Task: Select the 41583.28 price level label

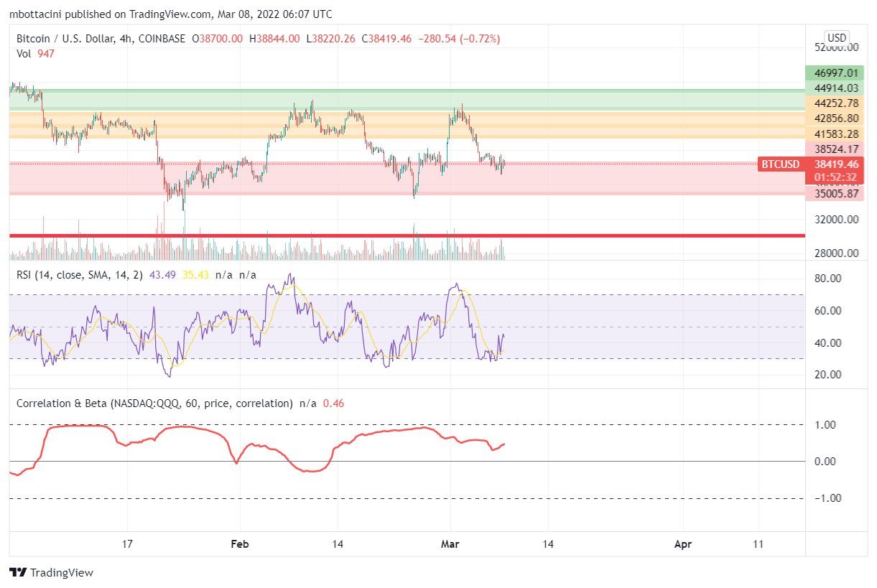Action: pyautogui.click(x=832, y=134)
